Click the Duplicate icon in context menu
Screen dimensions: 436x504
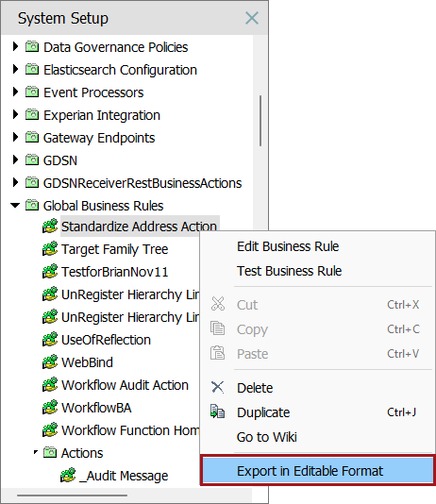point(217,412)
